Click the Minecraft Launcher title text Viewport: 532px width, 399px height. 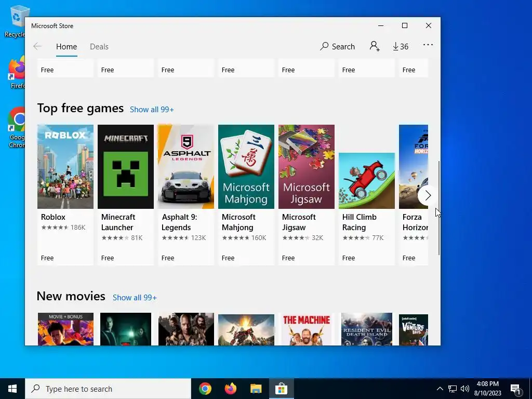click(118, 222)
